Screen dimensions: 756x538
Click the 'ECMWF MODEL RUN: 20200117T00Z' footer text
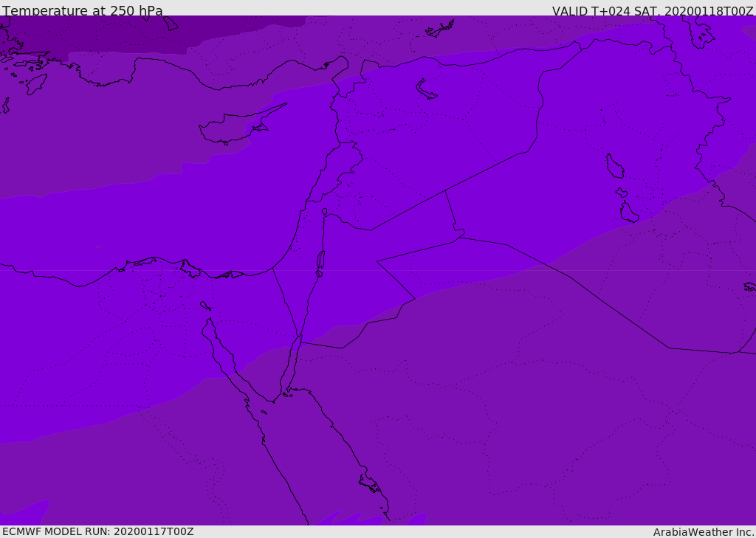click(98, 531)
